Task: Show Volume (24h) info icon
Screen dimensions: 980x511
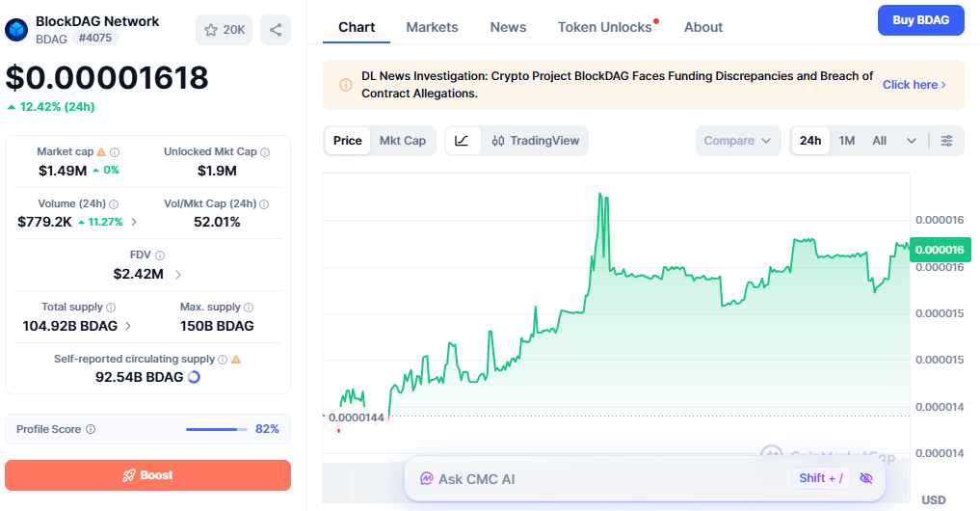Action: [x=114, y=203]
